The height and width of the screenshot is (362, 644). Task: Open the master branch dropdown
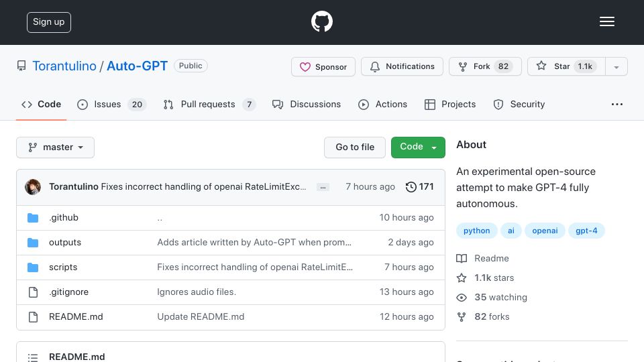[55, 147]
